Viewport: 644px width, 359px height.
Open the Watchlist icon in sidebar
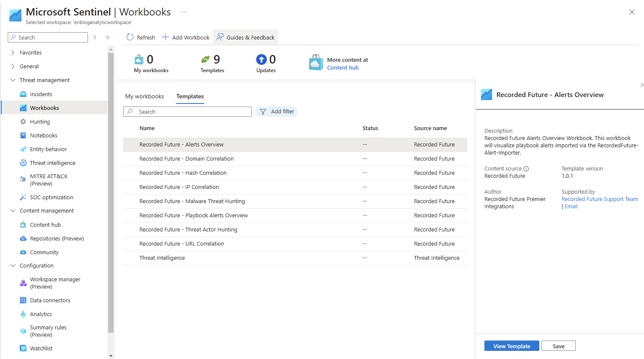click(23, 349)
